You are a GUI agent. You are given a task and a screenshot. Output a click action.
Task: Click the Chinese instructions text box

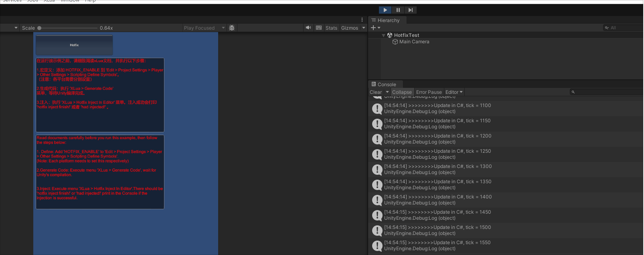click(x=100, y=95)
